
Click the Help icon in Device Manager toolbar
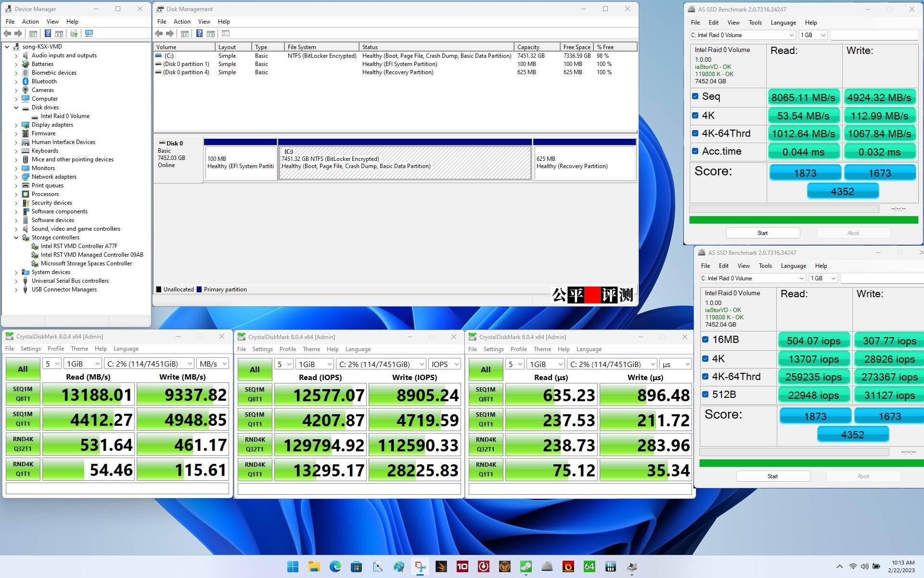point(48,33)
